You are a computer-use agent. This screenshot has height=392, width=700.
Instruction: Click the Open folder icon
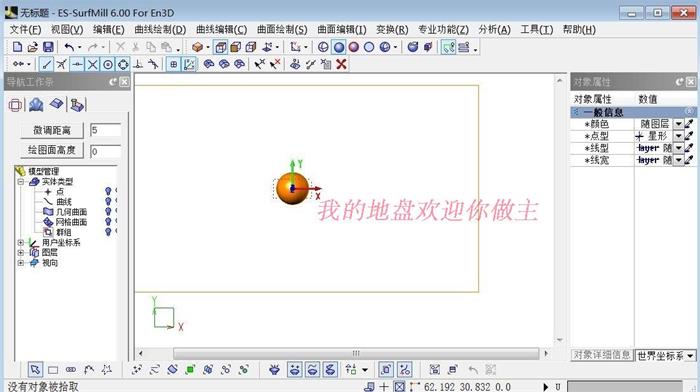click(x=33, y=47)
